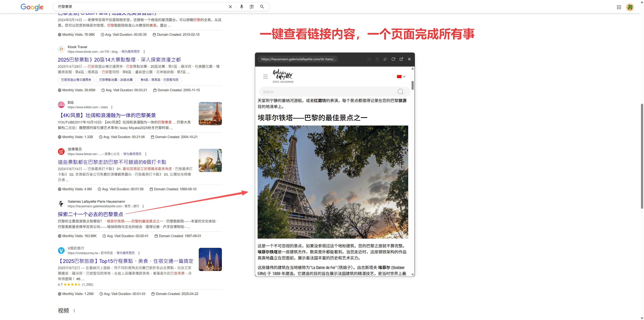Reload the preview popup page
This screenshot has height=320, width=644.
[393, 59]
